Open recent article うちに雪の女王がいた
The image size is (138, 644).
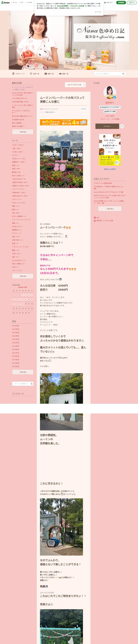(x=20, y=98)
